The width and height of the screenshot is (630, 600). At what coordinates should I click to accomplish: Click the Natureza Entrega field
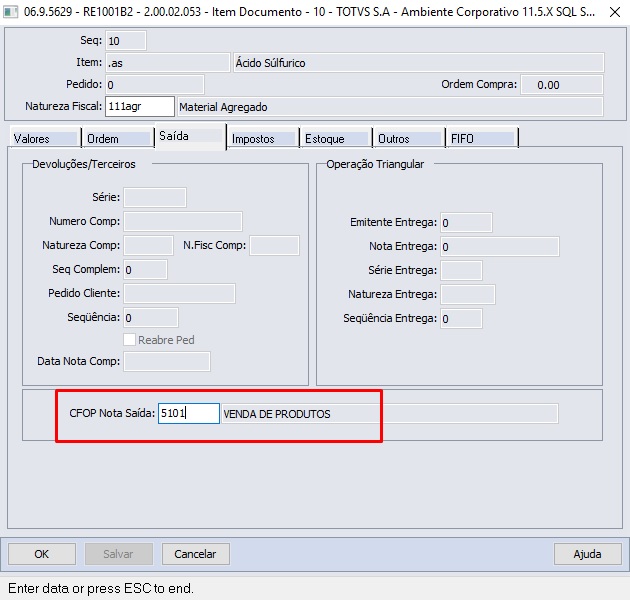pos(468,294)
